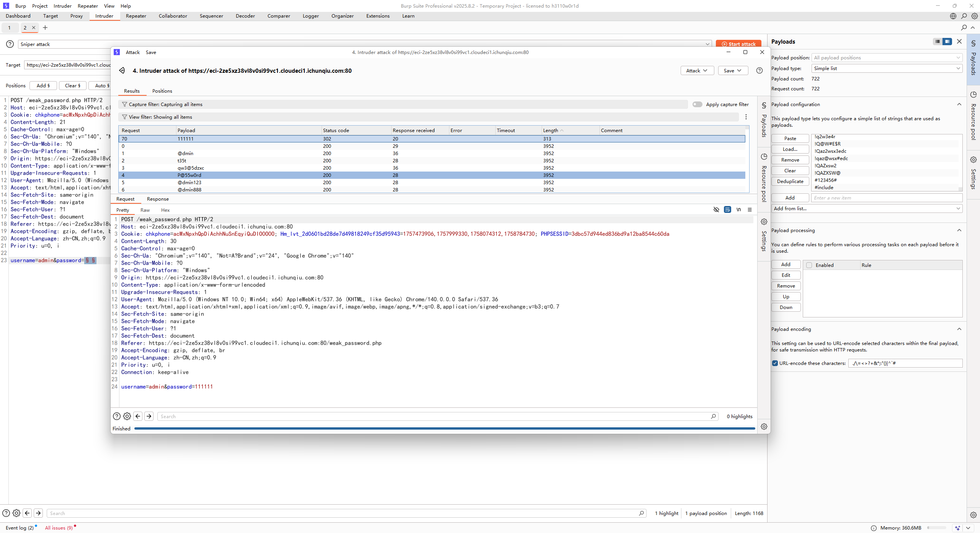Click the Enter a new item field
The width and height of the screenshot is (980, 533).
coord(886,198)
